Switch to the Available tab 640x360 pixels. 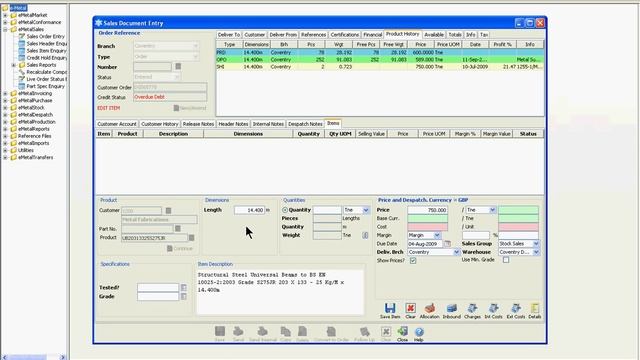(434, 35)
